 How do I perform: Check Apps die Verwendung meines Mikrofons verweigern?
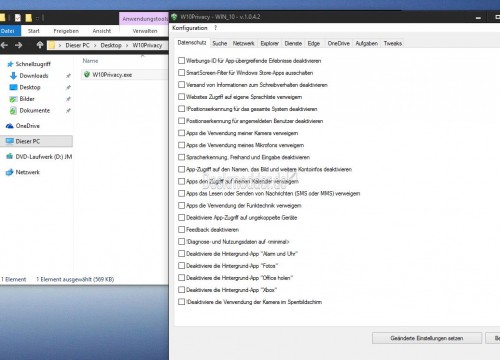pyautogui.click(x=181, y=145)
